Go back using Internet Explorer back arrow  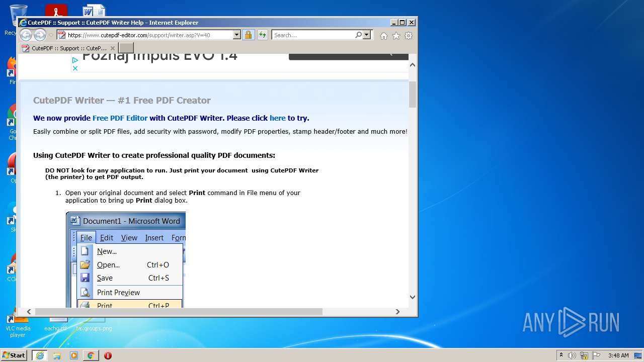pos(26,35)
